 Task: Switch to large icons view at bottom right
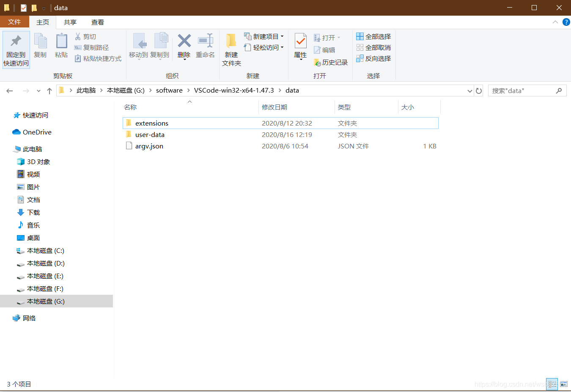pyautogui.click(x=563, y=384)
